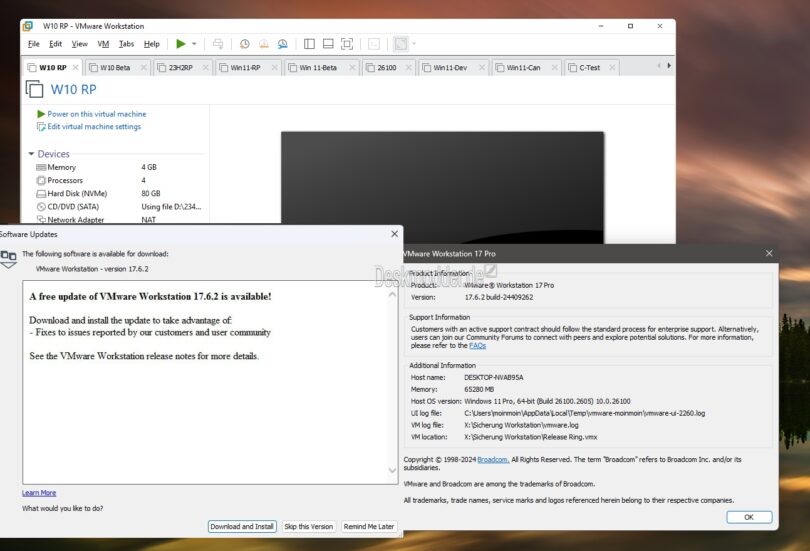Click host name DESKTOP-NVAB95A text

click(x=493, y=377)
